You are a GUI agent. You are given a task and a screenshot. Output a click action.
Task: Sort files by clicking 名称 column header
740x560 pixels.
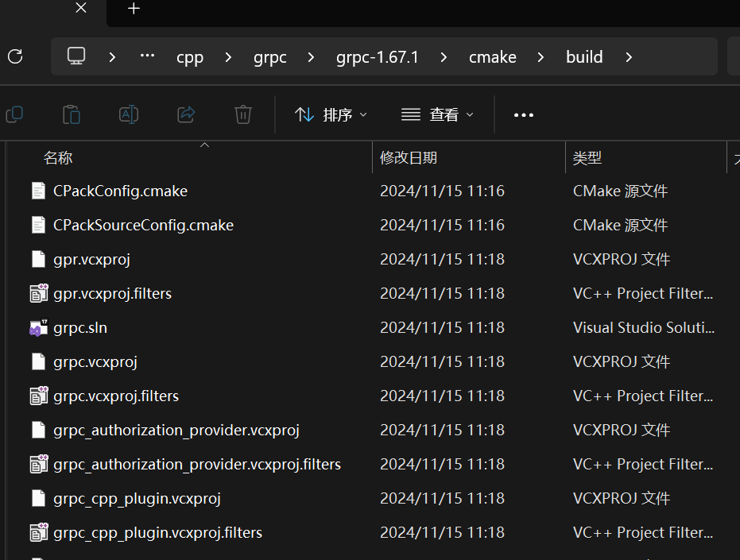[58, 157]
